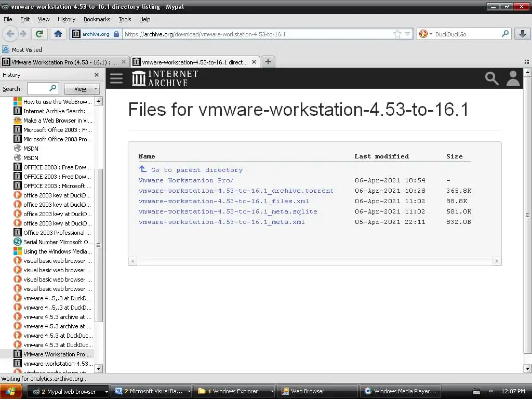
Task: Close the History sidebar
Action: coord(97,75)
